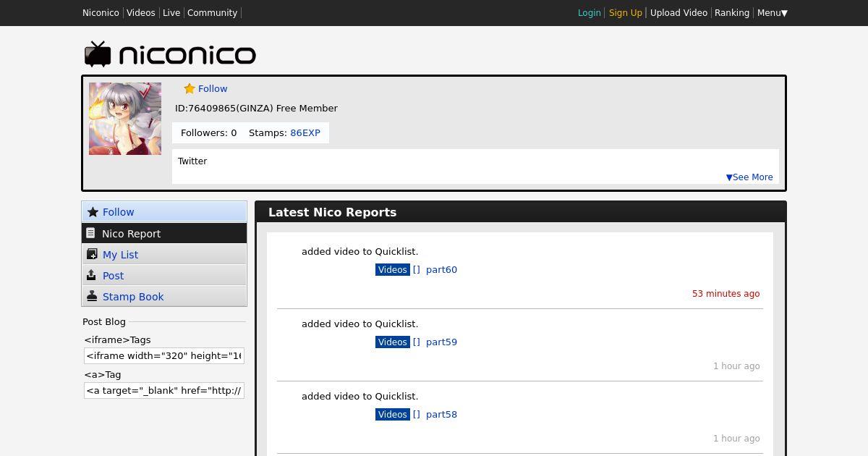Open Community in the top navigation
The width and height of the screenshot is (868, 456).
(x=212, y=13)
